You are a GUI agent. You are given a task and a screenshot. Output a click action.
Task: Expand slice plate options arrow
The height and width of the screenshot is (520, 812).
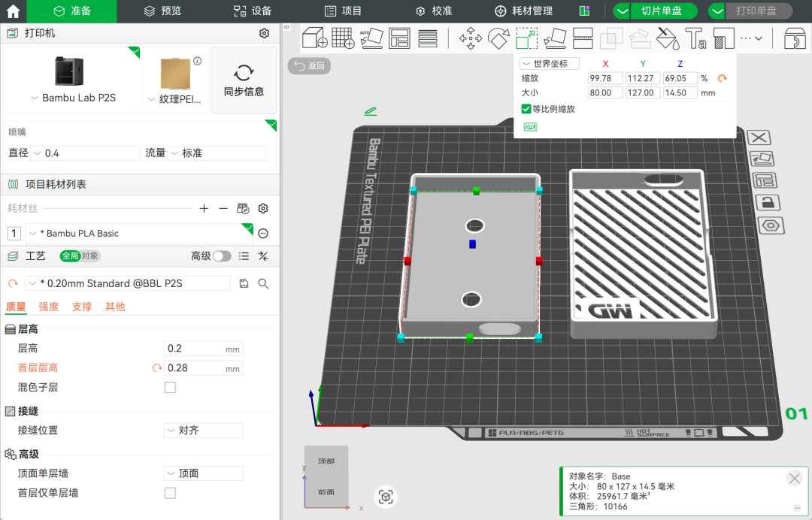[622, 11]
